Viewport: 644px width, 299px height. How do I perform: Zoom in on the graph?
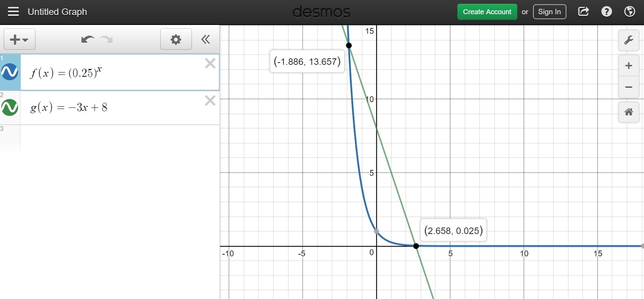[x=629, y=66]
